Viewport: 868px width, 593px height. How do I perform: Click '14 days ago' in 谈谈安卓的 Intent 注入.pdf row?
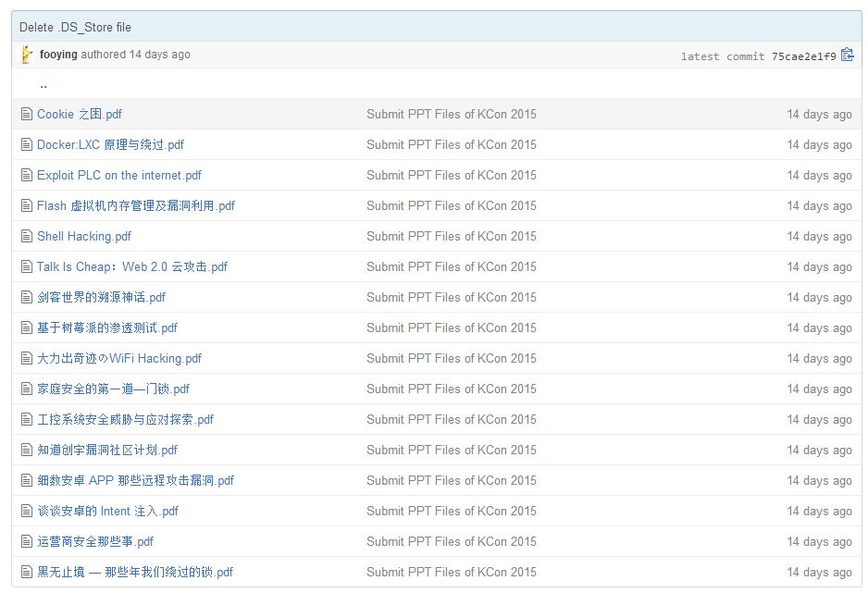pos(819,512)
